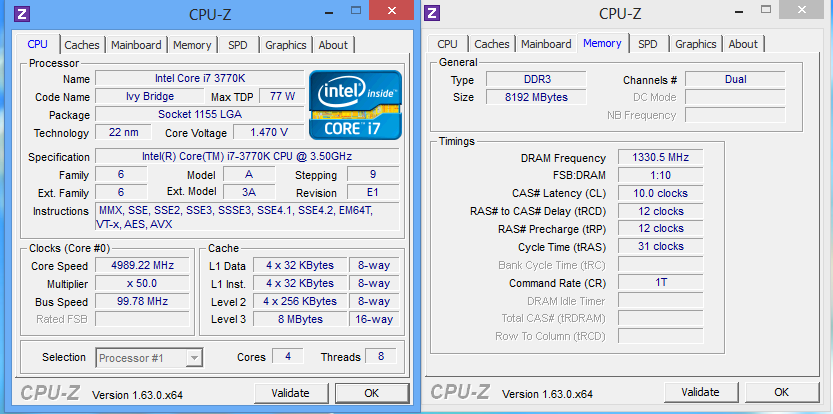Image resolution: width=833 pixels, height=414 pixels.
Task: Click OK button in right window
Action: [781, 392]
